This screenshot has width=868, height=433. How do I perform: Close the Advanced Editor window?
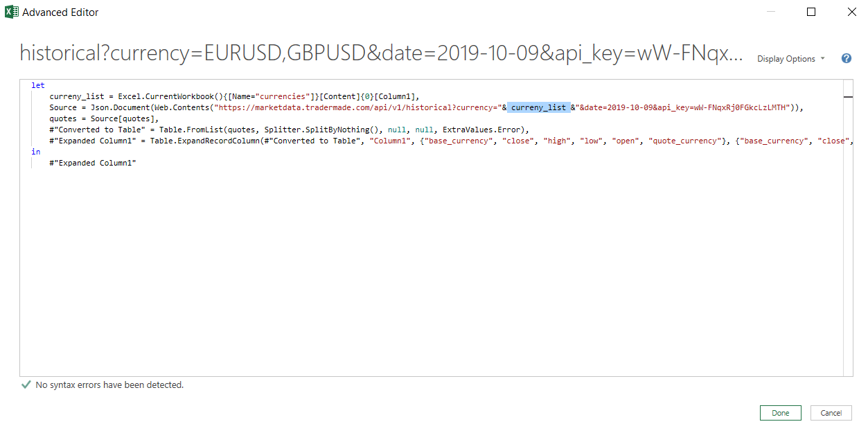coord(851,12)
